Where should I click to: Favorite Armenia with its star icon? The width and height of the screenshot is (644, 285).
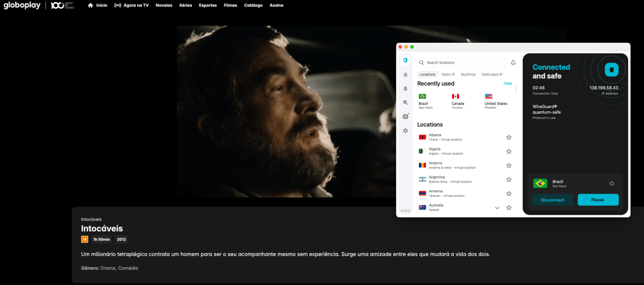509,193
